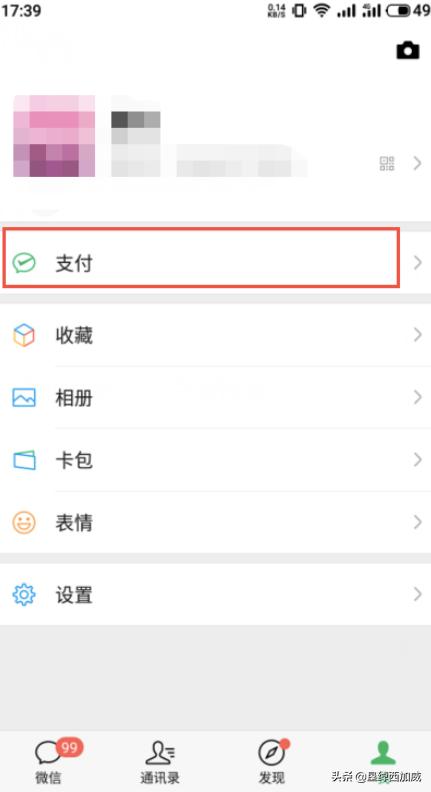The width and height of the screenshot is (431, 792).
Task: Click the blue picture 相册 icon
Action: (24, 398)
